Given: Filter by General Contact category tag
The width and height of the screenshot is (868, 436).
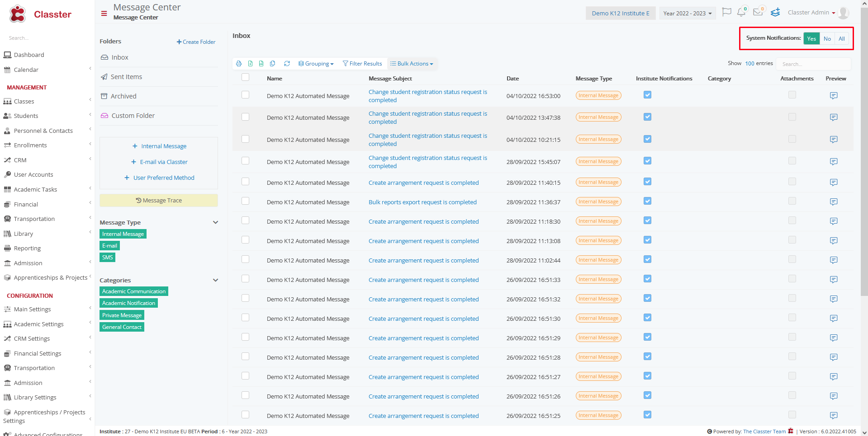Looking at the screenshot, I should 122,327.
